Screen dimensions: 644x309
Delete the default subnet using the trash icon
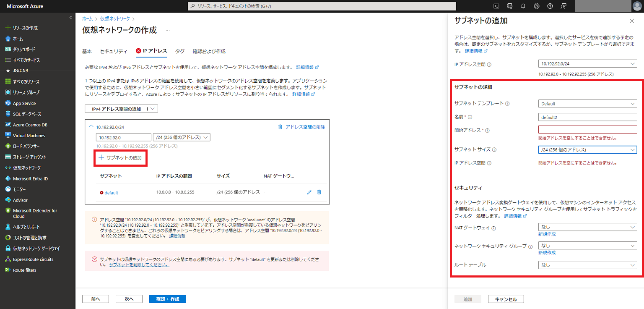coord(319,192)
